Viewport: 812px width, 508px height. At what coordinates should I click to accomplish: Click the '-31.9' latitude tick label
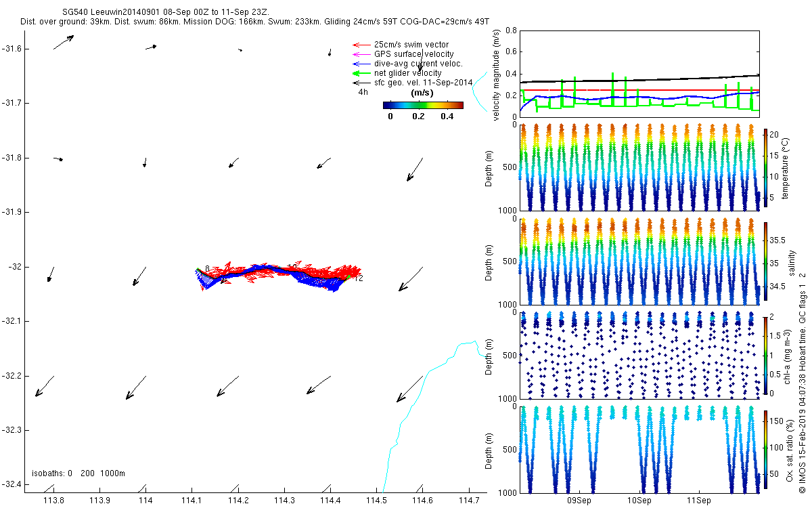coord(14,212)
